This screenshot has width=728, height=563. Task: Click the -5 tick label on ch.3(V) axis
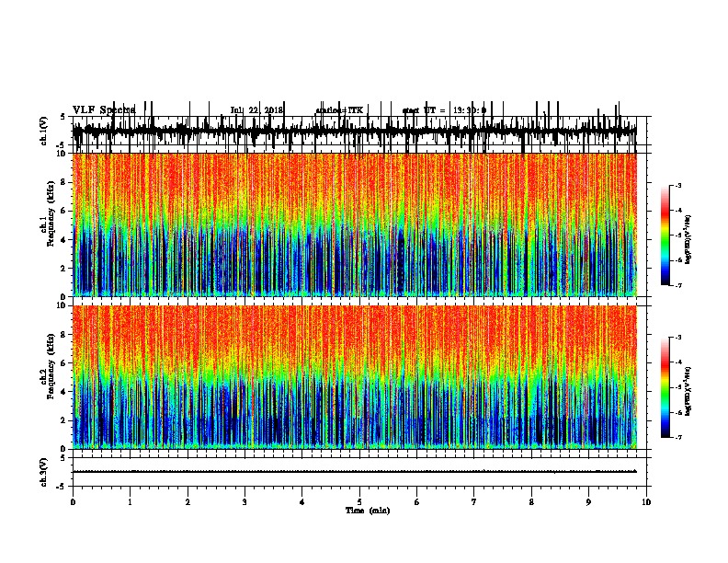[62, 487]
